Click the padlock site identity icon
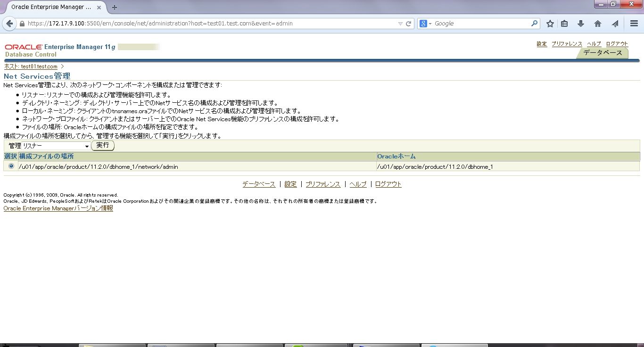Image resolution: width=644 pixels, height=347 pixels. (22, 24)
